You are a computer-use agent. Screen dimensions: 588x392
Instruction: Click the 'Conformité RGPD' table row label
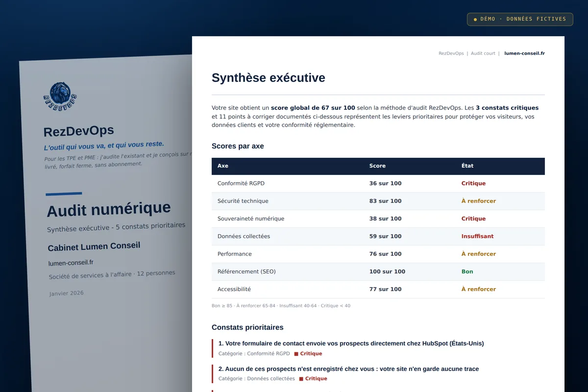coord(241,183)
